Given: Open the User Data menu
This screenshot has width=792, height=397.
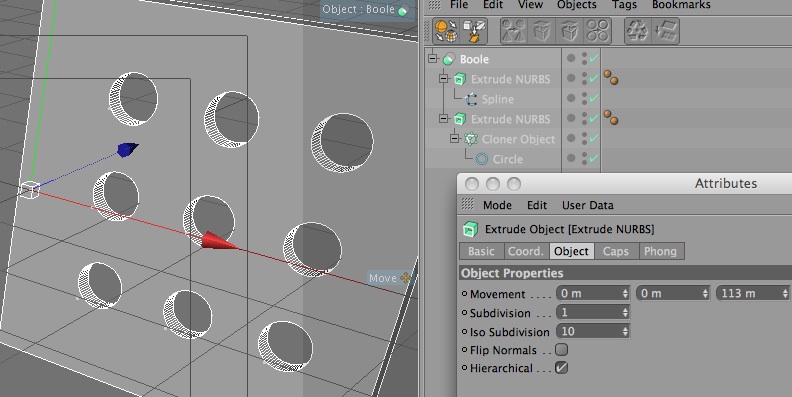Looking at the screenshot, I should click(588, 205).
